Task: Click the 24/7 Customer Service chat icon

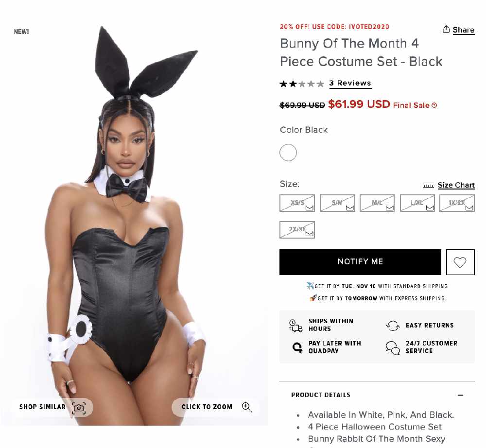Action: coord(393,347)
